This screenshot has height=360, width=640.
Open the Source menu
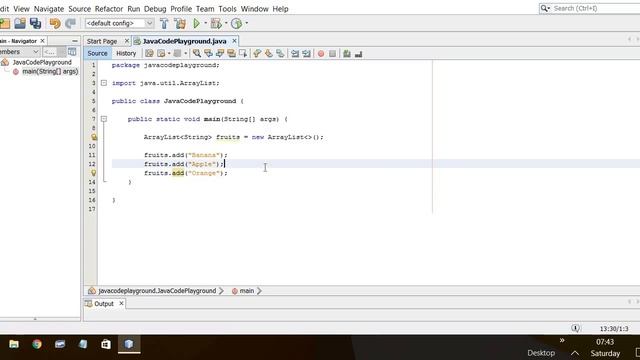click(80, 9)
